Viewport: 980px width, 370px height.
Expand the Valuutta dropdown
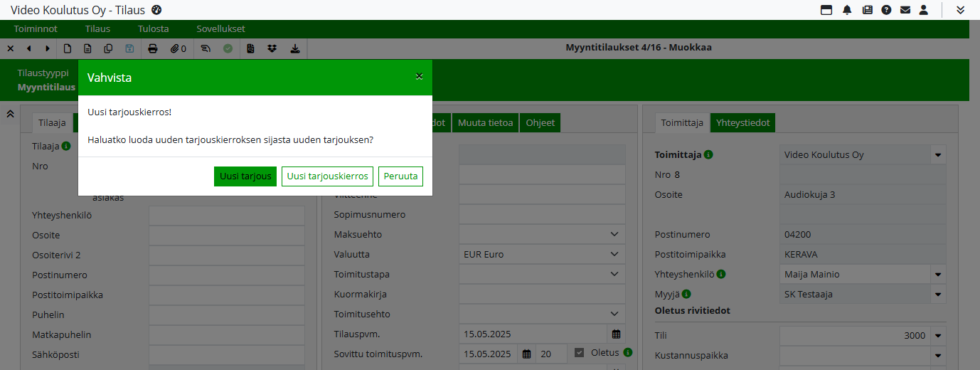point(614,254)
